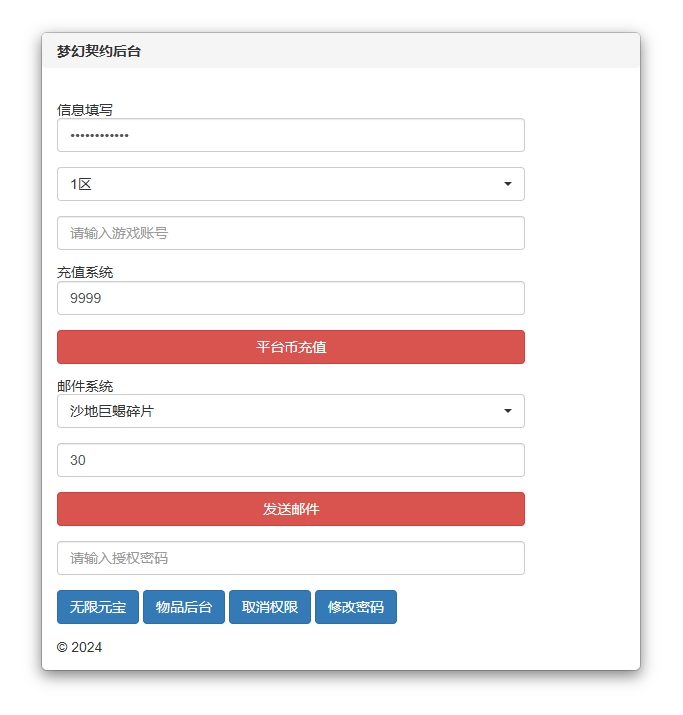Screen dimensions: 683x715
Task: Click the 信息填写 label
Action: [x=85, y=110]
